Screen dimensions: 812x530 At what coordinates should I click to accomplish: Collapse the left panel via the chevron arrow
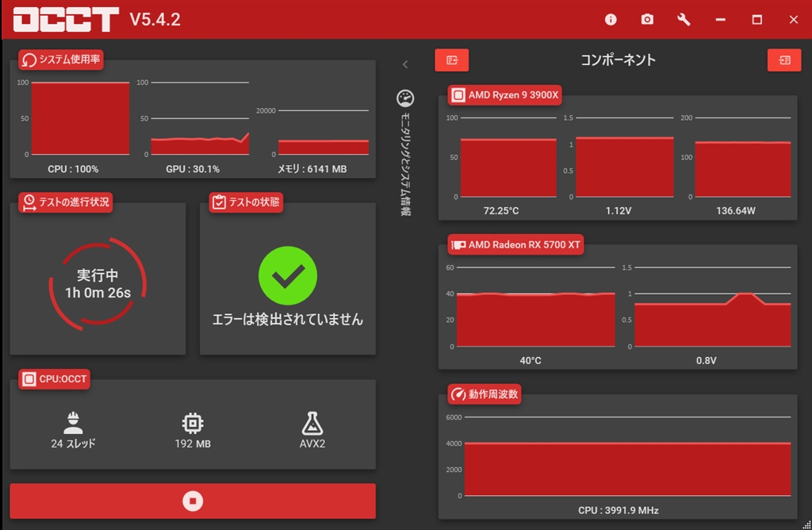click(406, 64)
